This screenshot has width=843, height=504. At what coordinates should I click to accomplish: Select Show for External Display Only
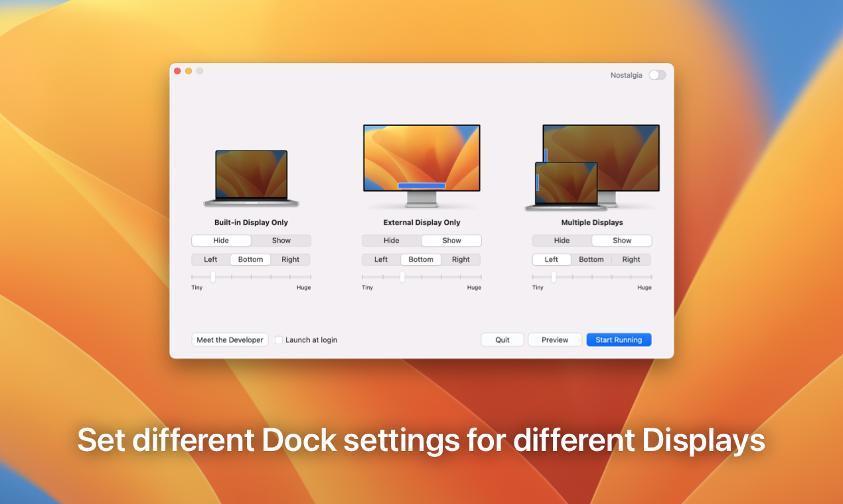coord(452,241)
